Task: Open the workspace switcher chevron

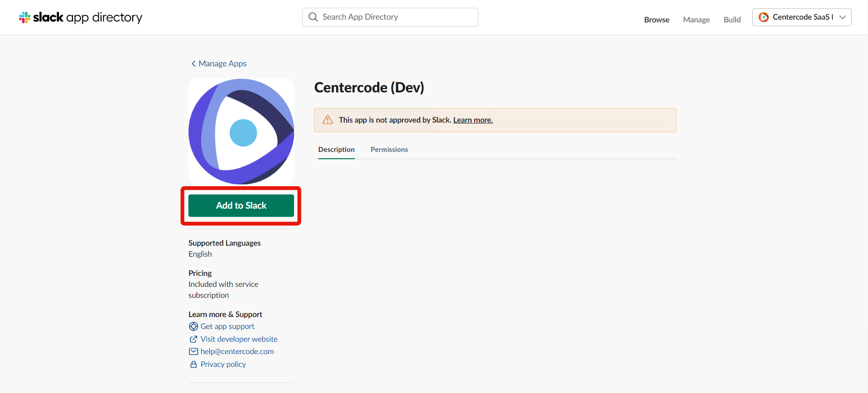Action: [842, 17]
